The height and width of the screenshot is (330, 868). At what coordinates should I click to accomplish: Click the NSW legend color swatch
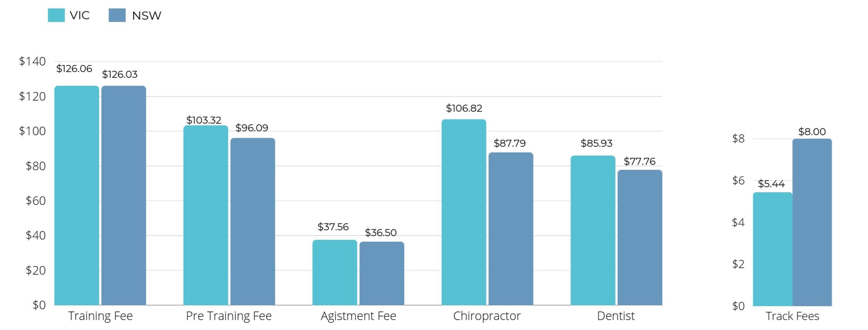pos(117,15)
